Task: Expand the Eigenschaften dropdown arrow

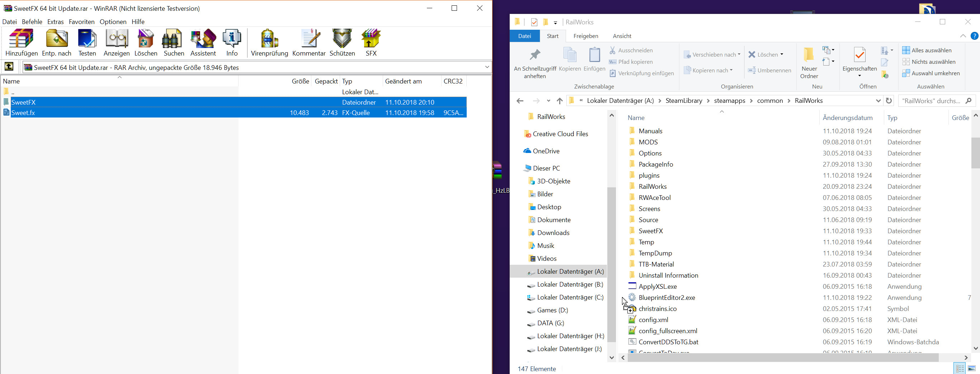Action: [x=859, y=76]
